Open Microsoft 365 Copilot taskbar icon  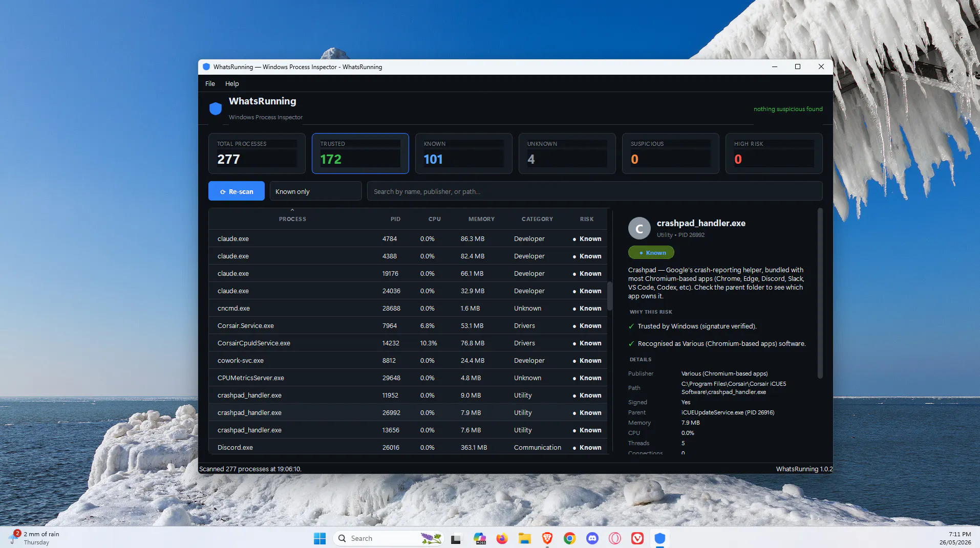coord(479,538)
